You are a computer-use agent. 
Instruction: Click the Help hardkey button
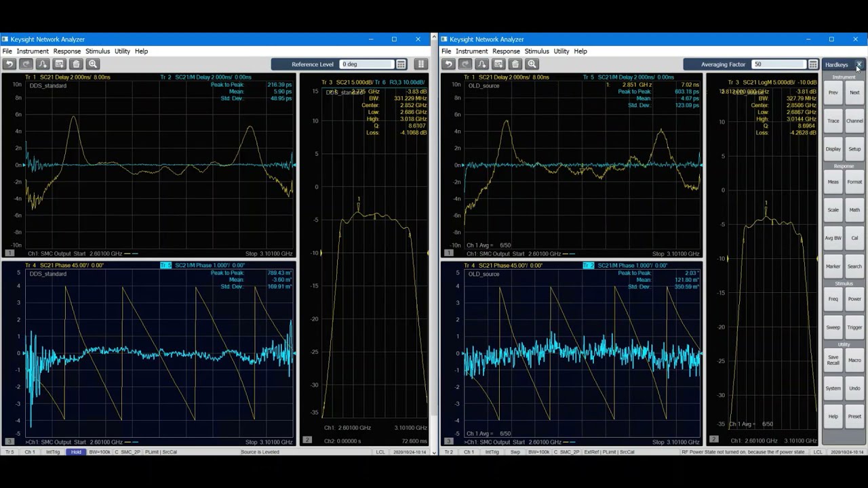pyautogui.click(x=833, y=416)
